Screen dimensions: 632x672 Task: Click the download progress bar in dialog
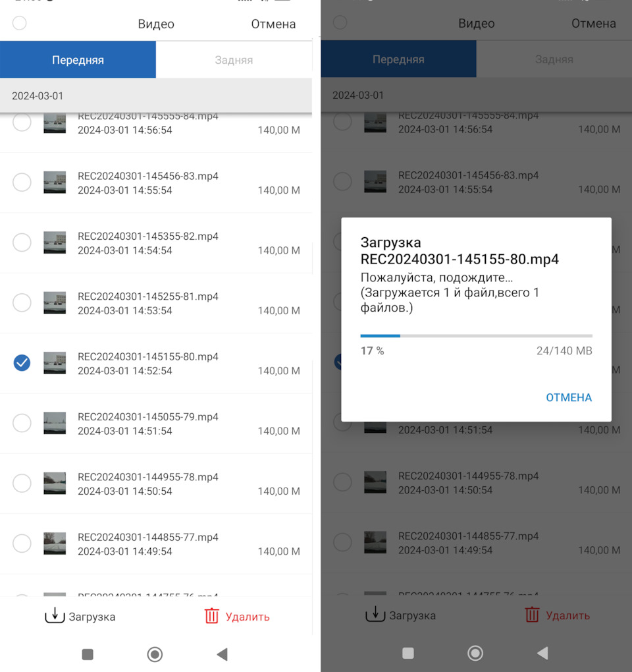coord(476,336)
